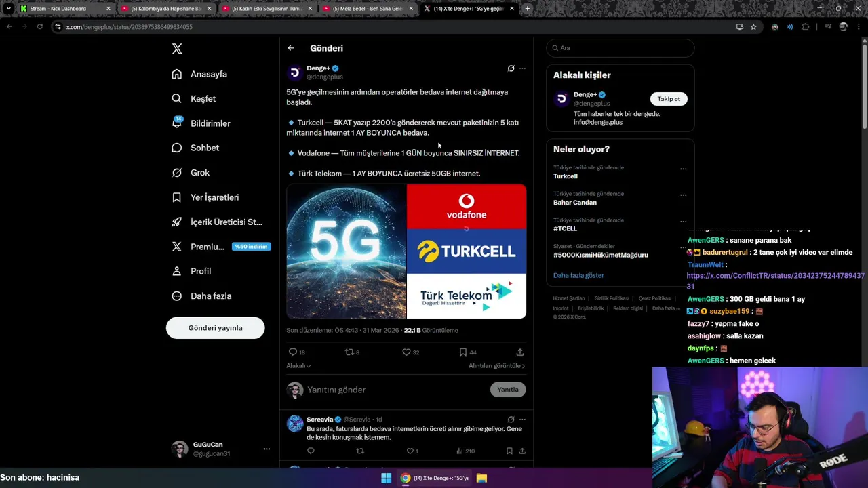Screen dimensions: 868x488
Task: Reload the browser page
Action: [40, 26]
